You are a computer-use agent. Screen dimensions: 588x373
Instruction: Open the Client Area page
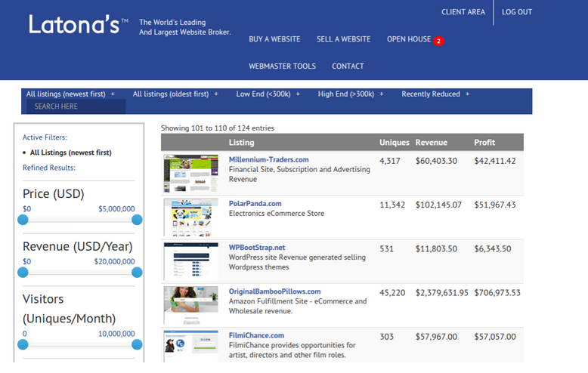pyautogui.click(x=463, y=12)
